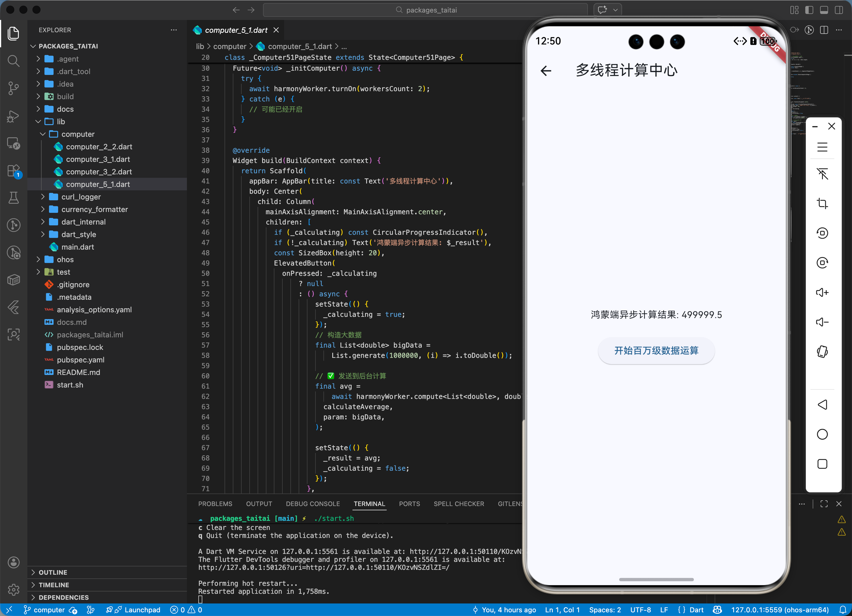The height and width of the screenshot is (616, 852).
Task: Collapse the computer folder
Action: [x=78, y=134]
